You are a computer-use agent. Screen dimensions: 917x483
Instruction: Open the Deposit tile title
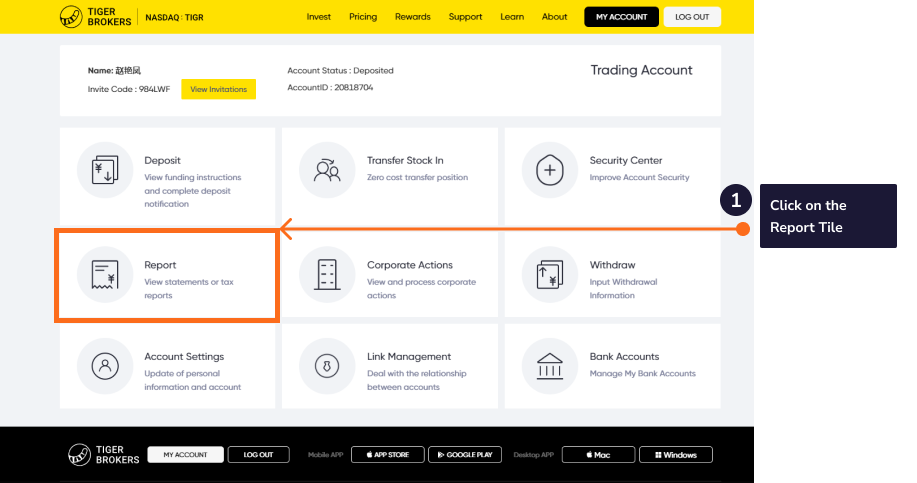click(163, 160)
